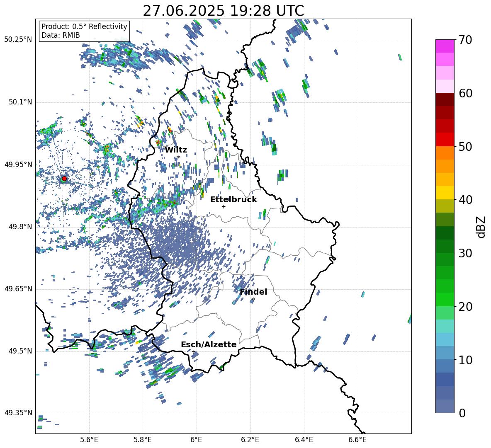The width and height of the screenshot is (491, 448).
Task: Click the 49.8°N latitude label
Action: pyautogui.click(x=20, y=227)
